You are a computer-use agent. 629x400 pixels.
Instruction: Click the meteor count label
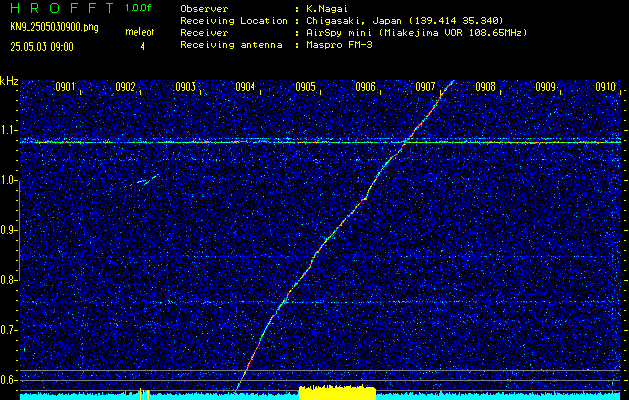click(x=140, y=32)
